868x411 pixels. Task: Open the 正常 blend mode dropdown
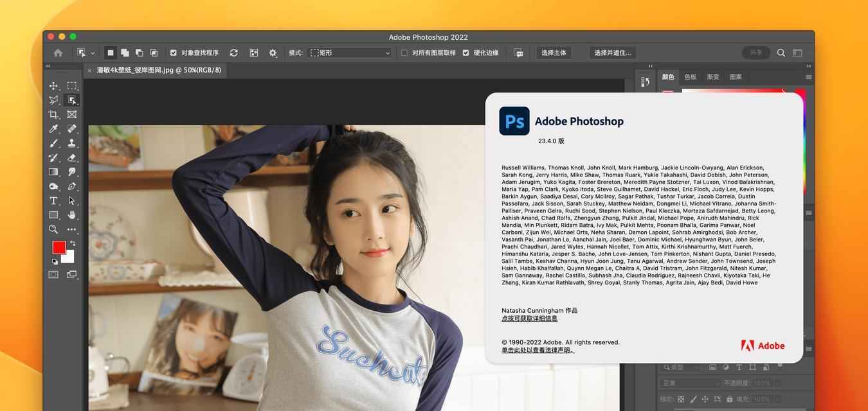click(x=690, y=383)
